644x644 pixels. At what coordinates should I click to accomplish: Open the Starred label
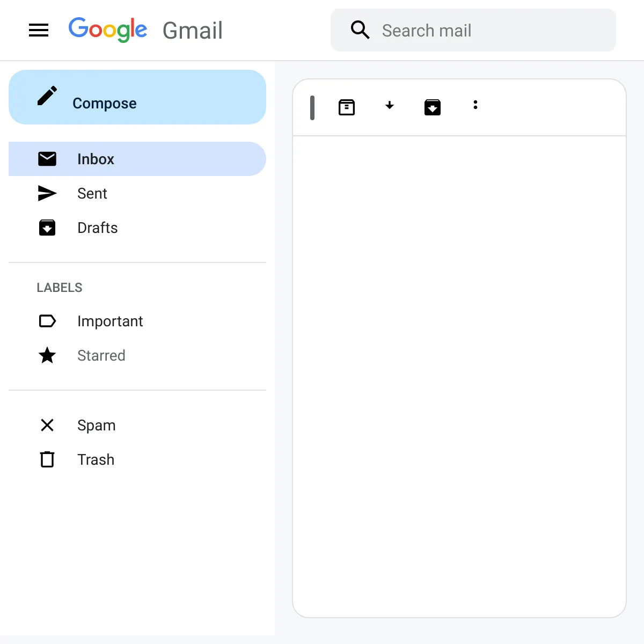coord(101,355)
